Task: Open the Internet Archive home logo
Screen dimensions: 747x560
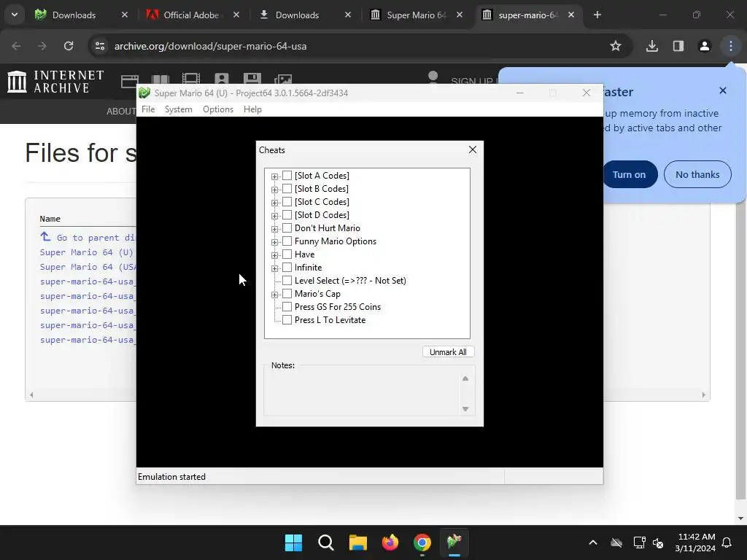Action: point(55,82)
